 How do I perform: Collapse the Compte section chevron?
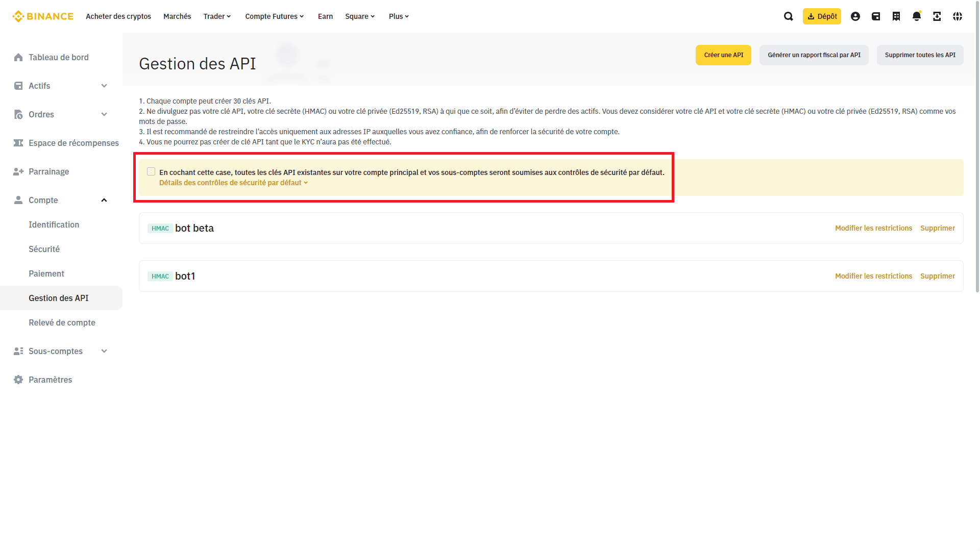(104, 200)
